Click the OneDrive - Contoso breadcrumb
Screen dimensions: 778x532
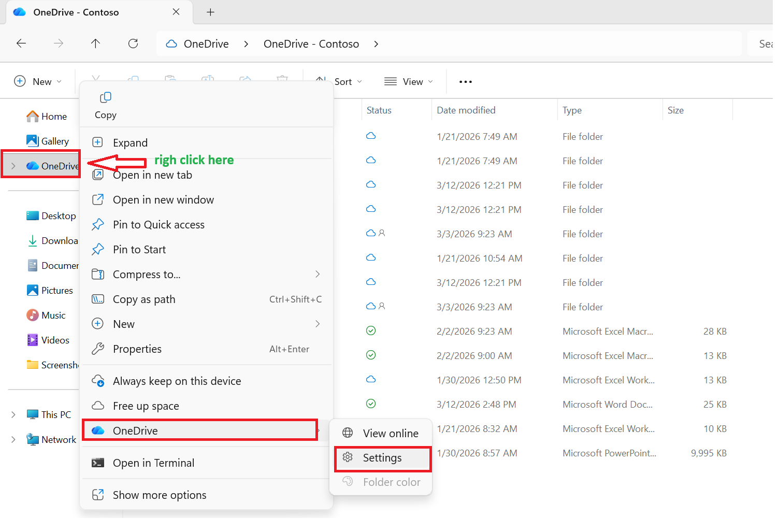[x=311, y=44]
